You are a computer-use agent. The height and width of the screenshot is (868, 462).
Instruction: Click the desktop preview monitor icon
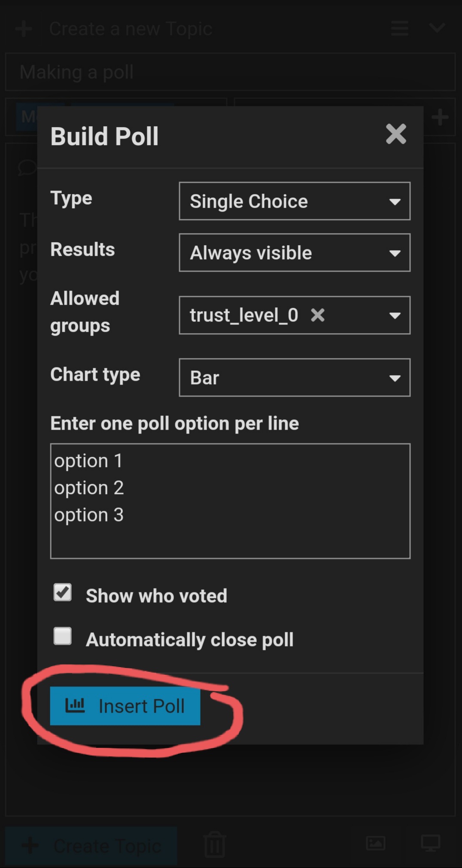tap(431, 843)
